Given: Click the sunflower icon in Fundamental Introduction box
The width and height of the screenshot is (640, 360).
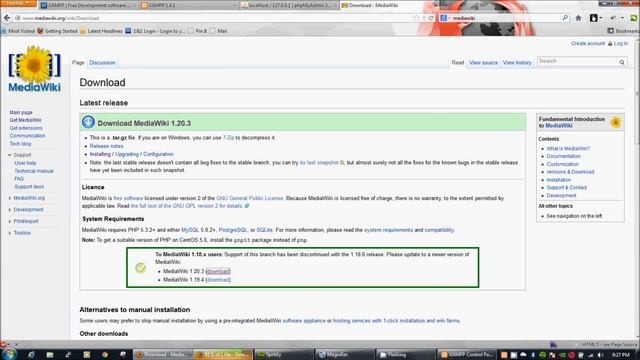Looking at the screenshot, I should pos(616,122).
